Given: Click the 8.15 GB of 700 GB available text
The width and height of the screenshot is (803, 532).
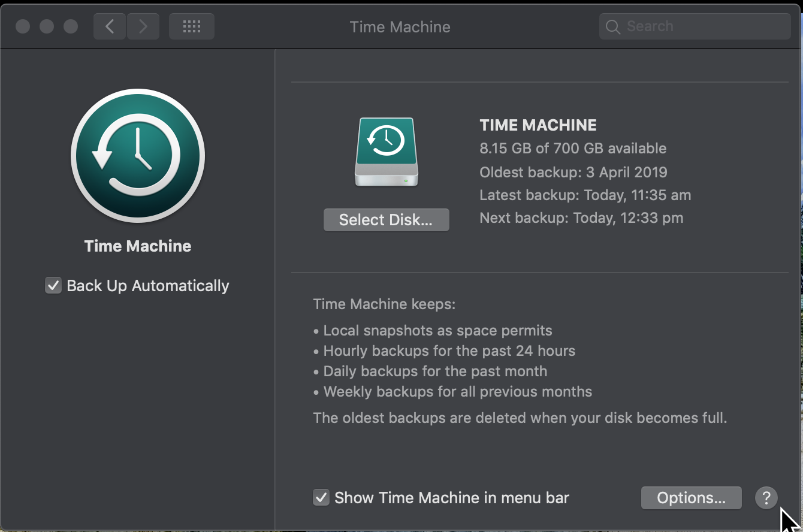Looking at the screenshot, I should coord(573,149).
